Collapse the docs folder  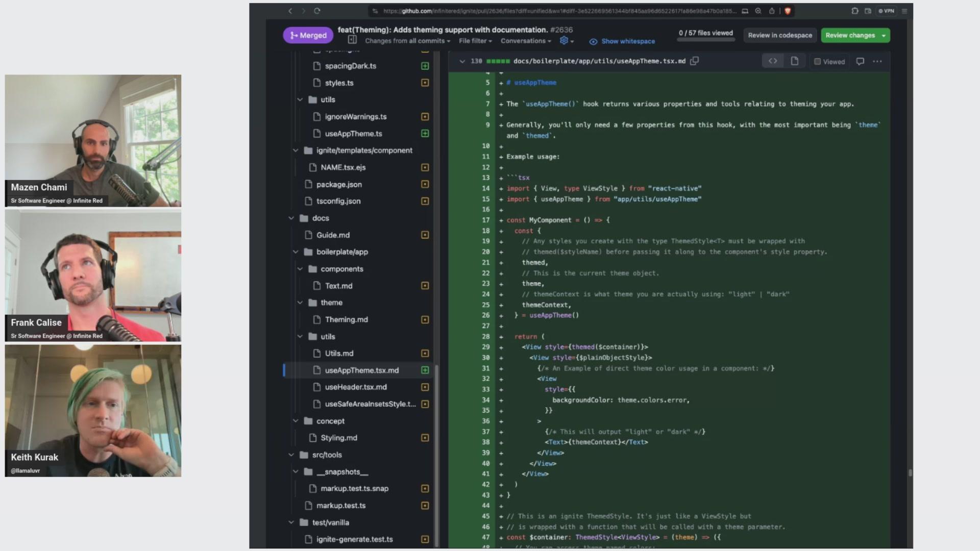pos(291,218)
